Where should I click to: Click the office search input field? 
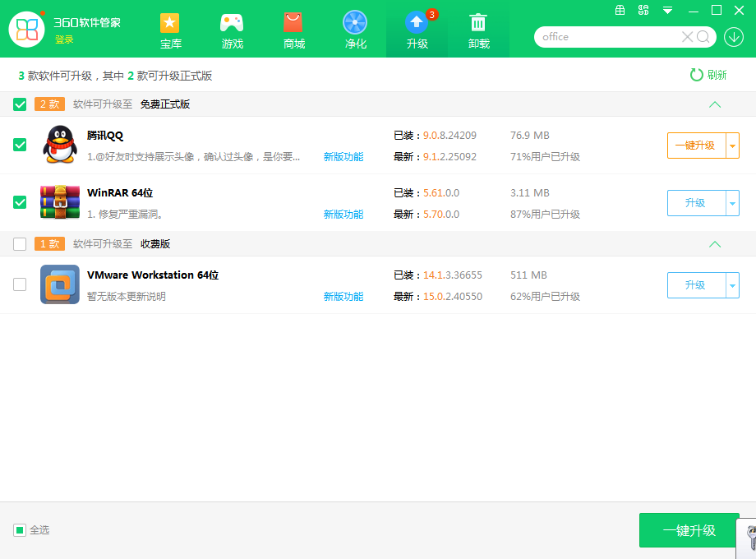coord(610,37)
